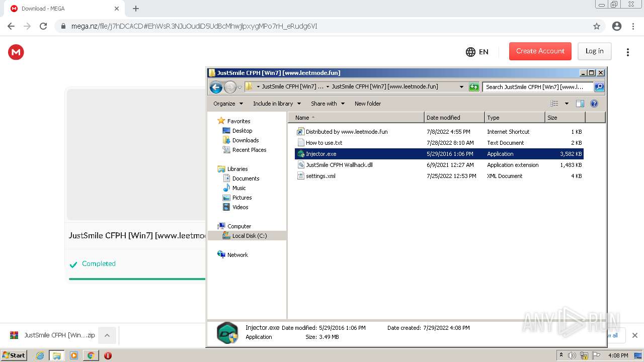Select the Injector.exe file icon
Screen dimensions: 644x362
[301, 154]
